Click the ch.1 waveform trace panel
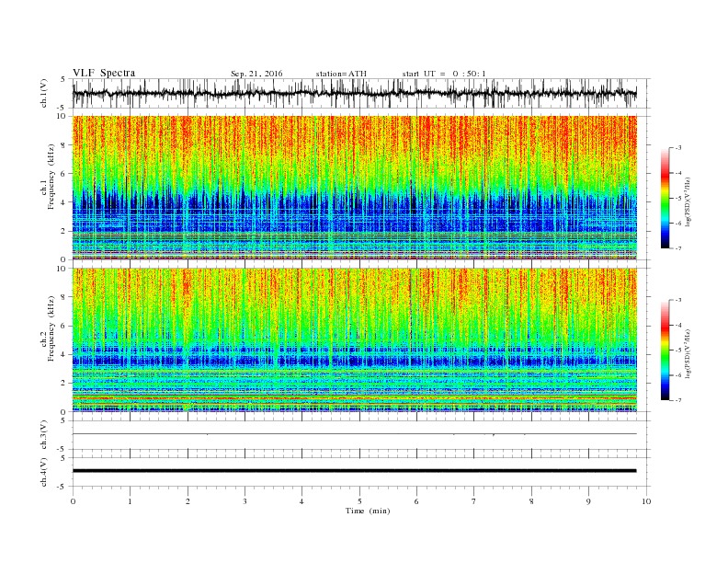This screenshot has width=728, height=563. 361,93
